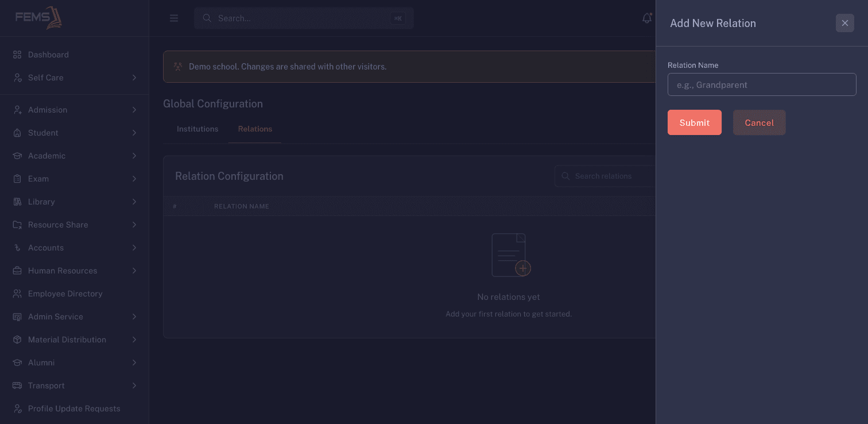Expand the Academic submenu chevron
Viewport: 868px width, 424px height.
[x=134, y=156]
